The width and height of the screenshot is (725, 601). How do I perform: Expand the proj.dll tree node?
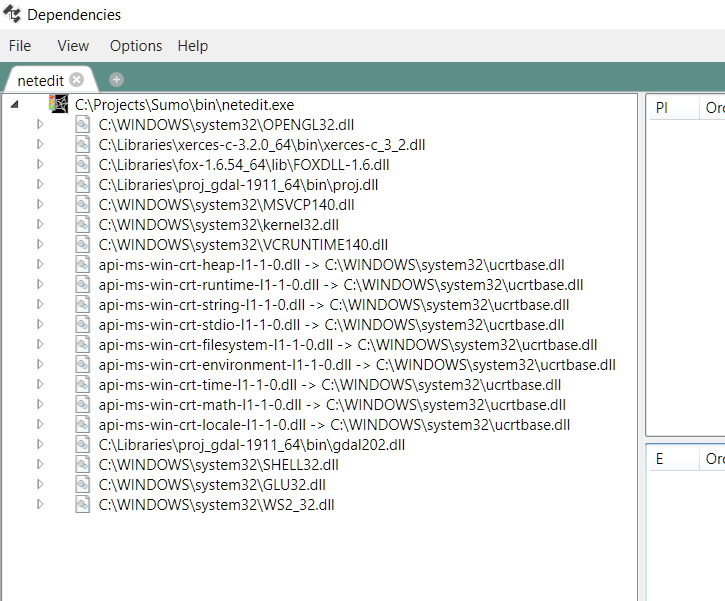[x=40, y=184]
